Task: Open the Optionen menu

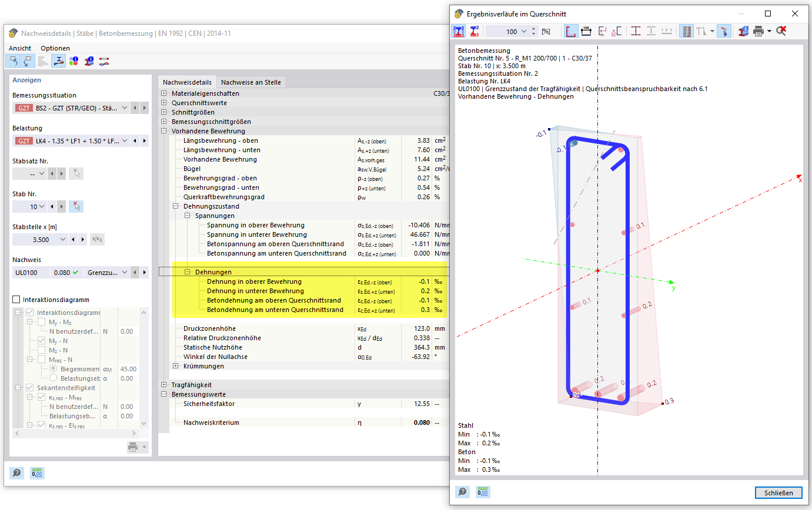Action: tap(55, 48)
